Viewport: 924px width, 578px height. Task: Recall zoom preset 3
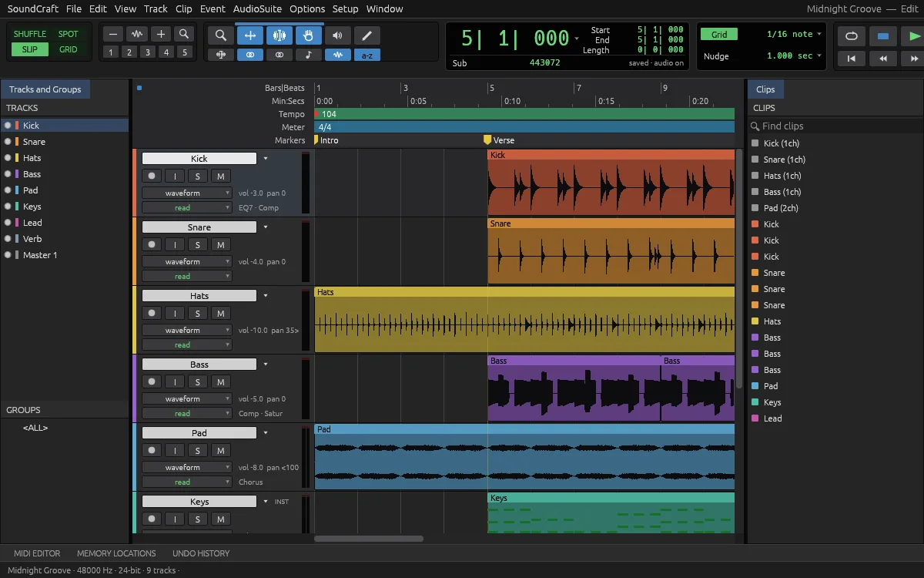(148, 52)
